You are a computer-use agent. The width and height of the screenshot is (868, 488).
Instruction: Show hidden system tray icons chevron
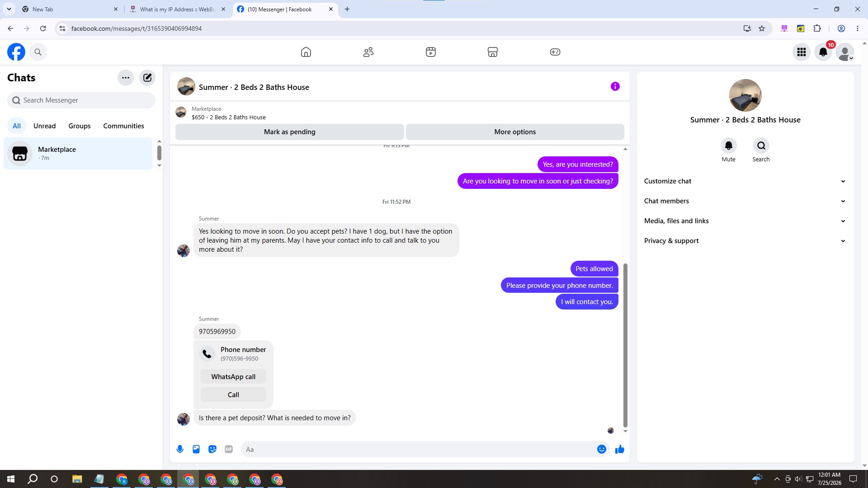(x=777, y=479)
